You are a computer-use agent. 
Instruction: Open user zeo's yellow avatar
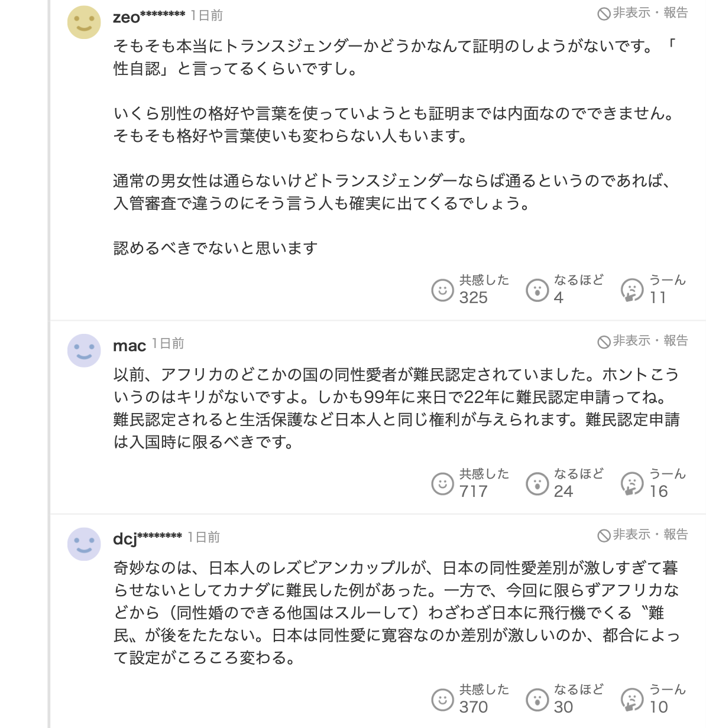84,22
